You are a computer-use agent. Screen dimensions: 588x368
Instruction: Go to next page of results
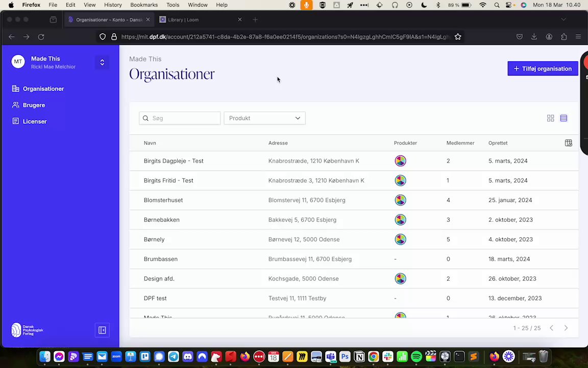(x=566, y=328)
